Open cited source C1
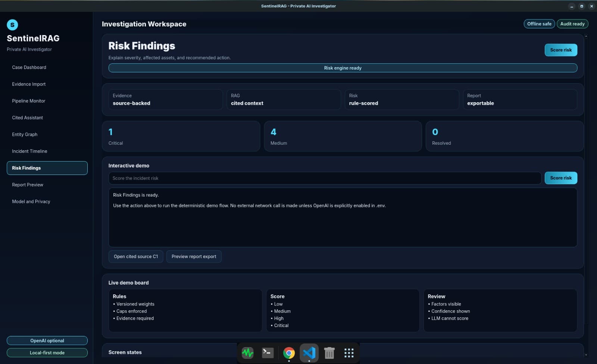597x364 pixels. tap(136, 257)
